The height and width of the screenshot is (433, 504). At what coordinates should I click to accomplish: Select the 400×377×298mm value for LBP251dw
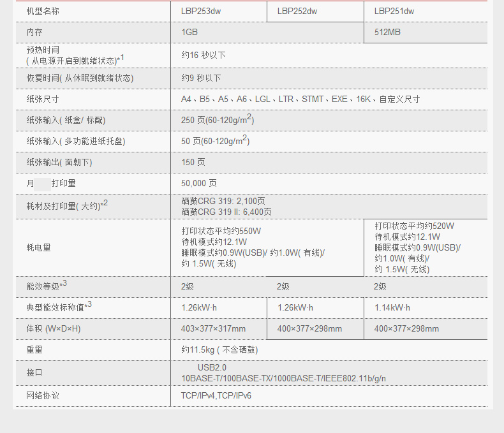pyautogui.click(x=406, y=328)
